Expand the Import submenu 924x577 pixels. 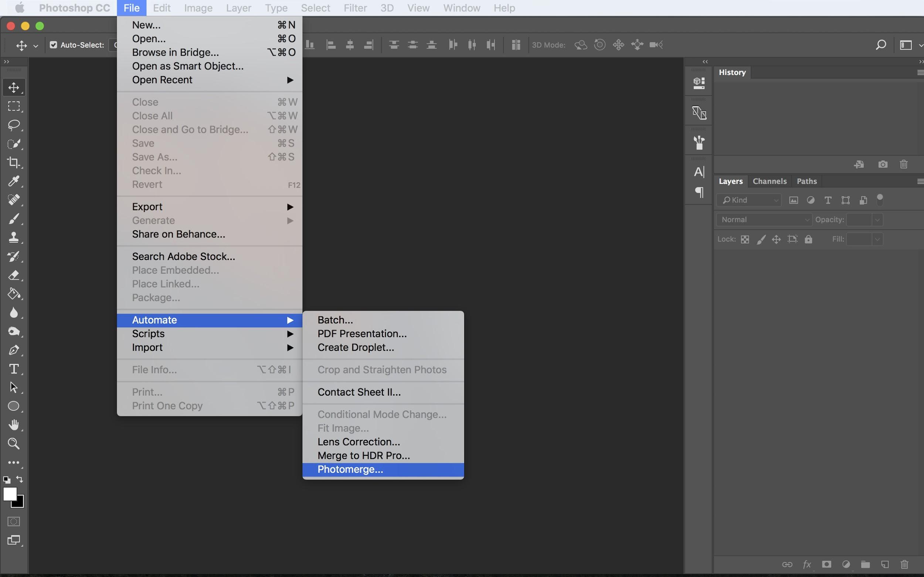click(x=210, y=348)
